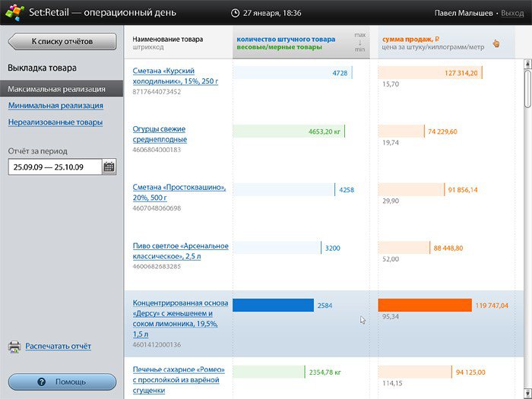Screen dimensions: 532x399
Task: Click the question mark help icon
Action: coord(41,382)
